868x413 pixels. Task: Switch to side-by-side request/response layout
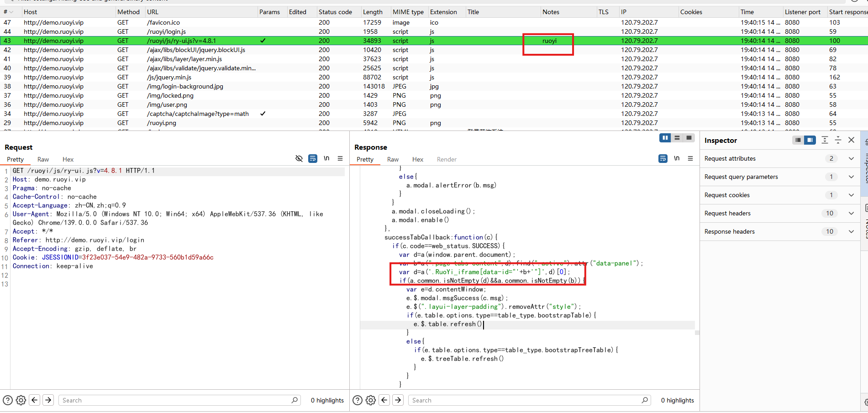point(665,138)
